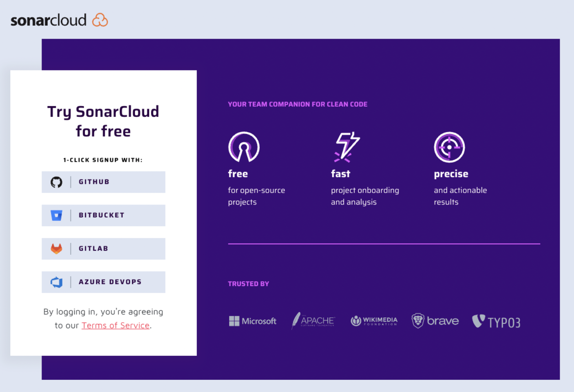
Task: Sign up with the Bitbucket button
Action: pyautogui.click(x=104, y=215)
